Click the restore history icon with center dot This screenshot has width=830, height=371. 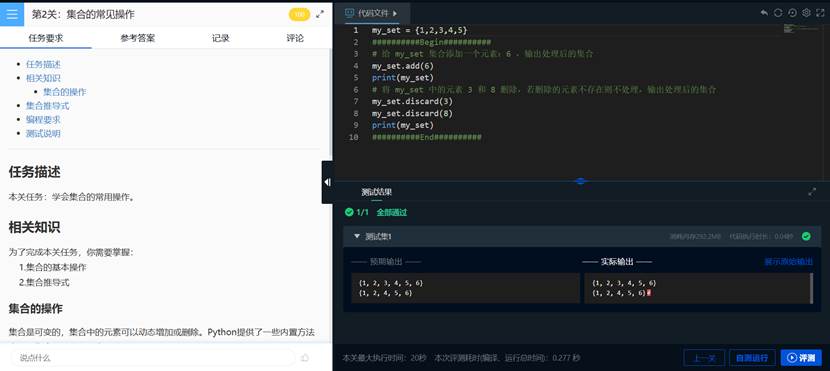792,13
